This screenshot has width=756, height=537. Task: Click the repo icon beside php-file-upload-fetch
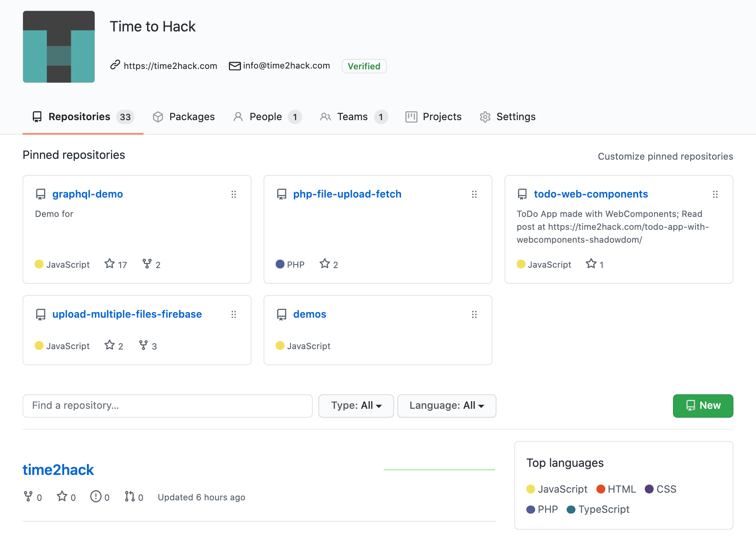click(x=282, y=194)
